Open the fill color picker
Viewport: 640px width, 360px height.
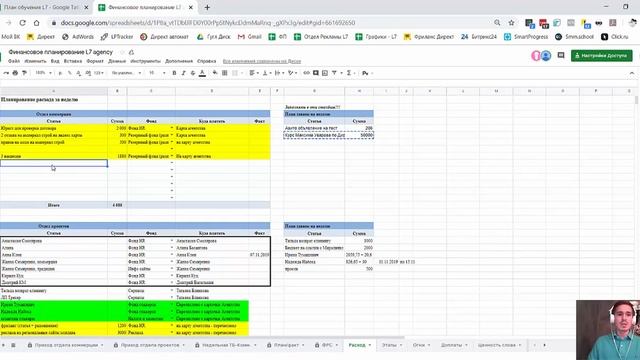point(215,73)
